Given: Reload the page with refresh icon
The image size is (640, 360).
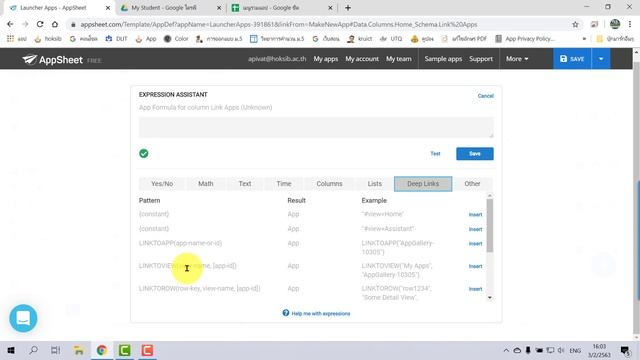Looking at the screenshot, I should coord(40,24).
